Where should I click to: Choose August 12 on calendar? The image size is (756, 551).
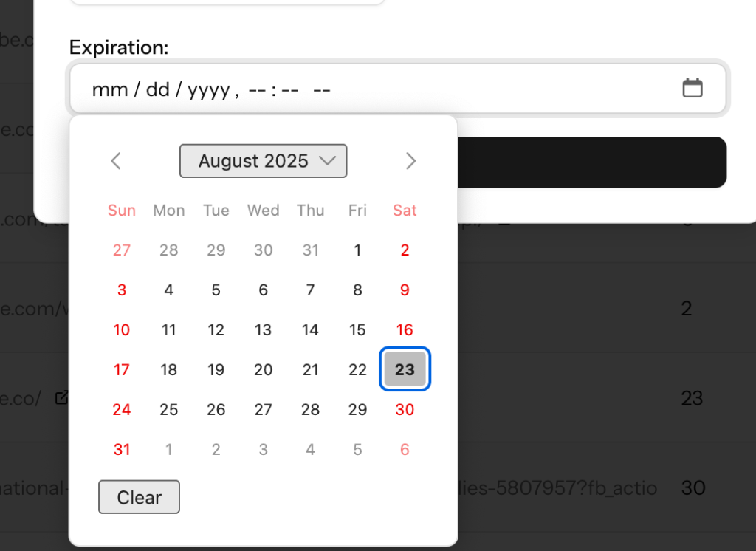pyautogui.click(x=216, y=329)
